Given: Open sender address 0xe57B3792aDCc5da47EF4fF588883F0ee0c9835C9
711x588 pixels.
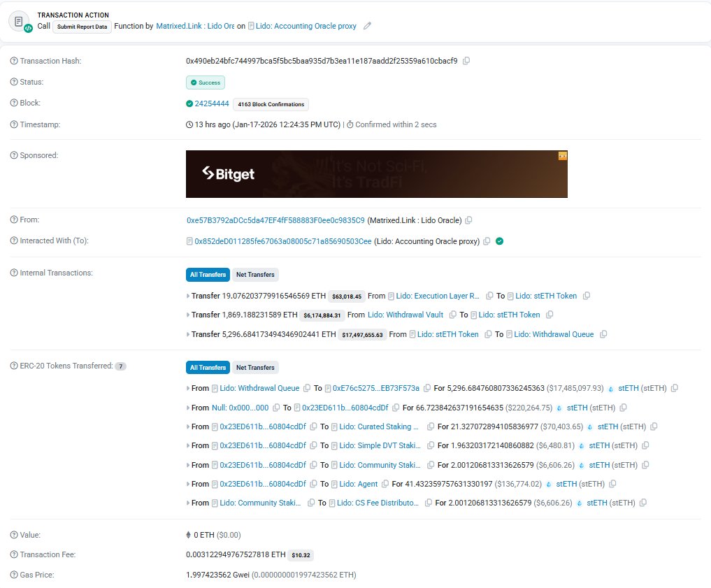Looking at the screenshot, I should click(275, 220).
